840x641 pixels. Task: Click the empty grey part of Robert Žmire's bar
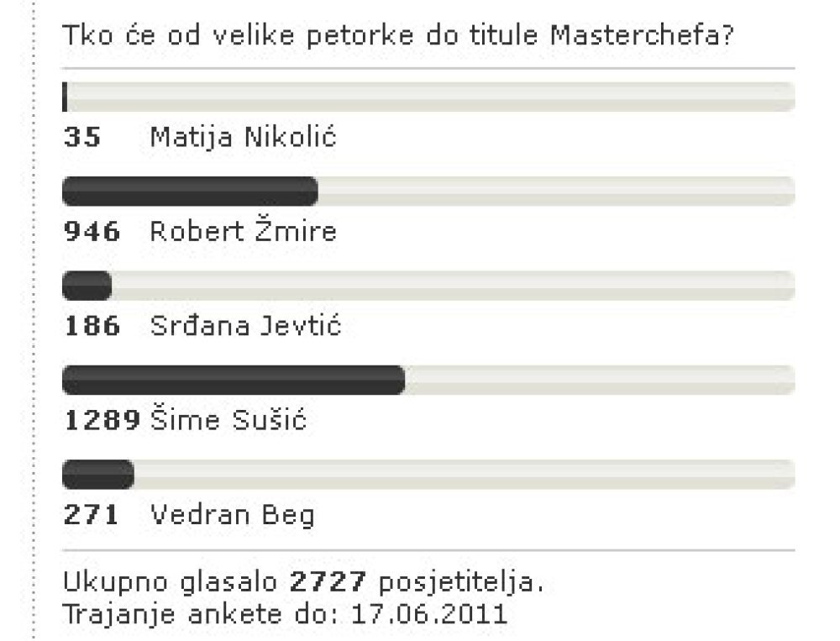[x=554, y=192]
